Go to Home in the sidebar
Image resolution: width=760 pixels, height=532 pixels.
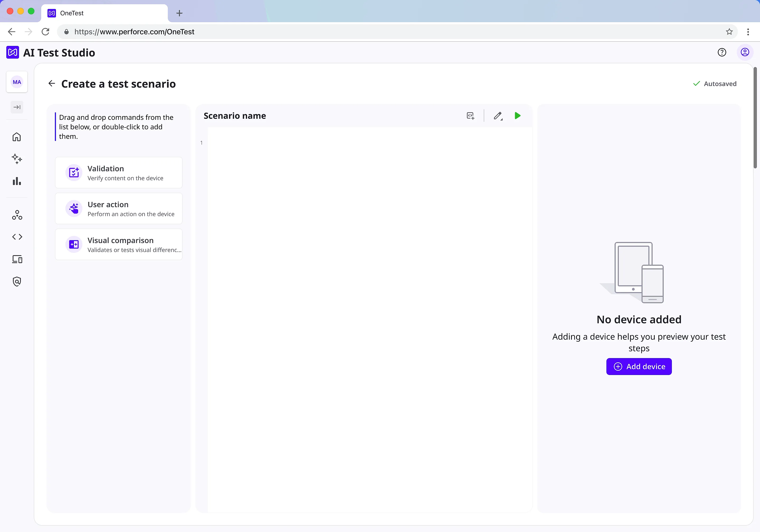[x=17, y=137]
